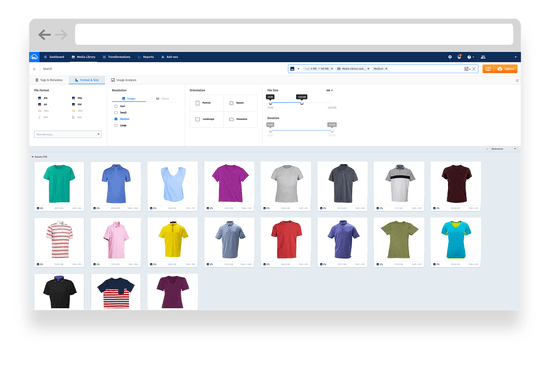Open the account users icon
550x371 pixels.
coord(483,57)
